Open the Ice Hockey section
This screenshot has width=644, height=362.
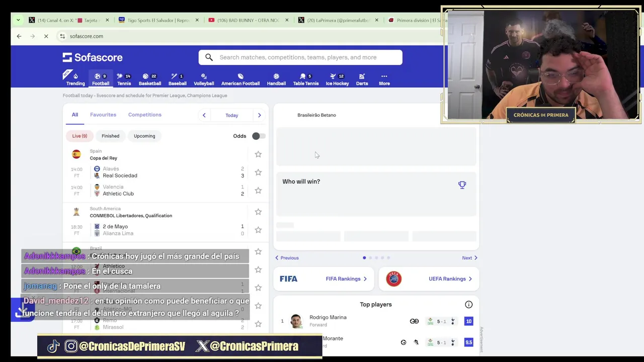337,79
